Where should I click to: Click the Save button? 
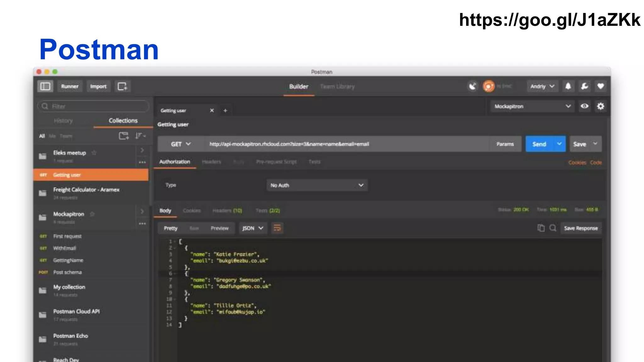tap(580, 144)
